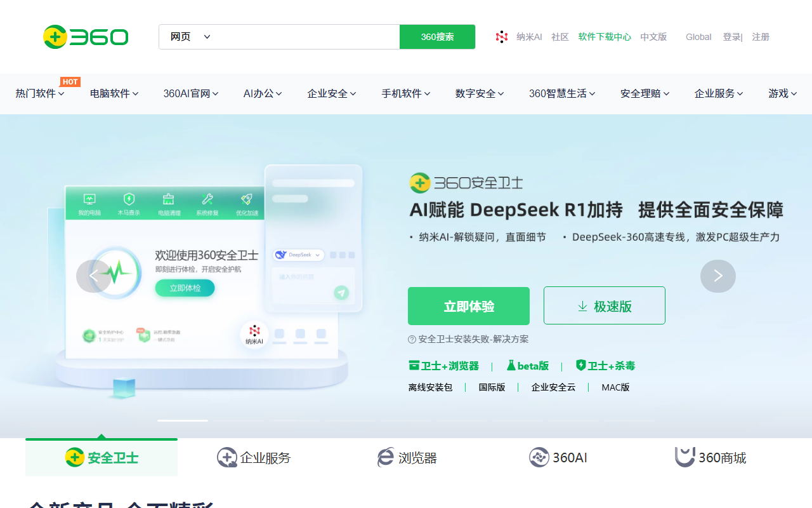Open 软件下载中心 header link
The height and width of the screenshot is (508, 812).
(x=605, y=37)
